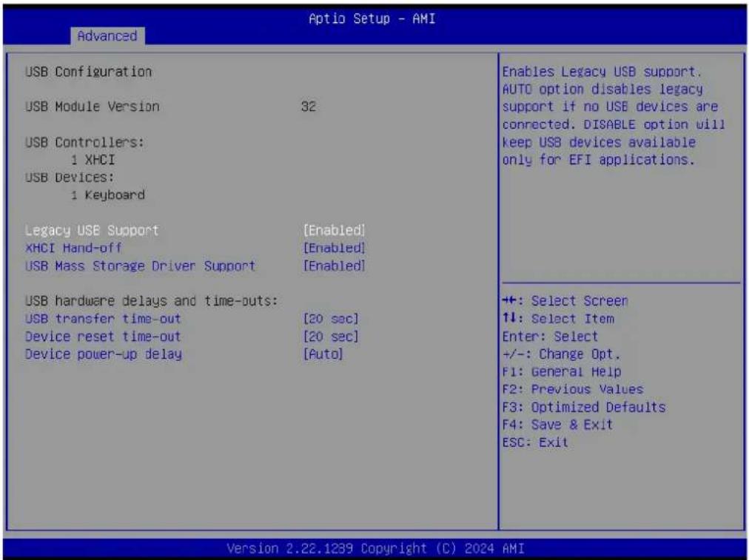This screenshot has width=749, height=560.
Task: Open the Advanced tab
Action: pyautogui.click(x=107, y=36)
